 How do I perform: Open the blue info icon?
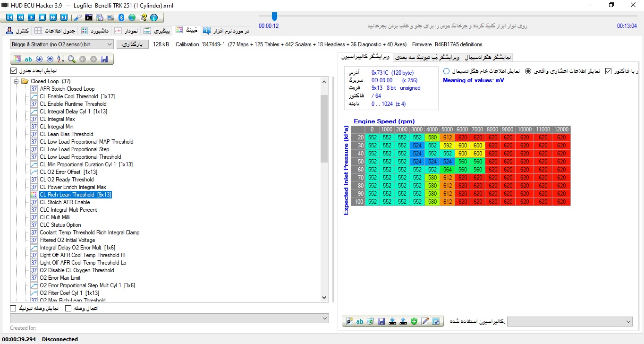point(154,17)
